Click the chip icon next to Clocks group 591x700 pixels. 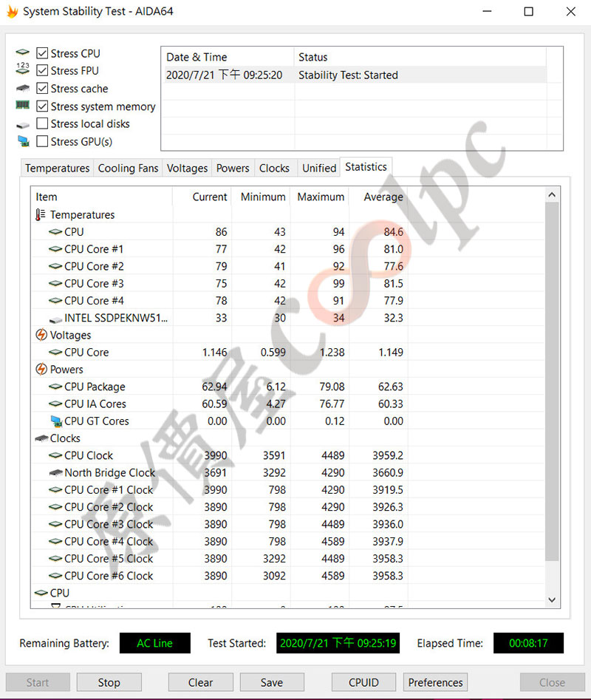tap(41, 438)
